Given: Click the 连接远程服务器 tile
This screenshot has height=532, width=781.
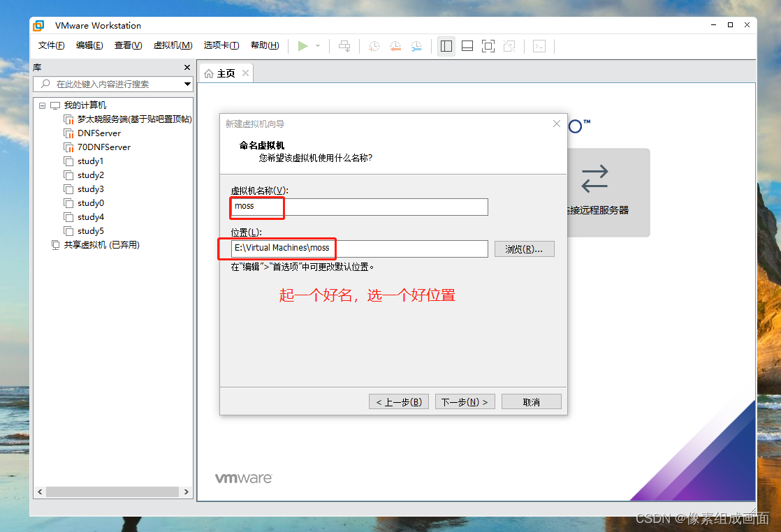Looking at the screenshot, I should pos(608,192).
